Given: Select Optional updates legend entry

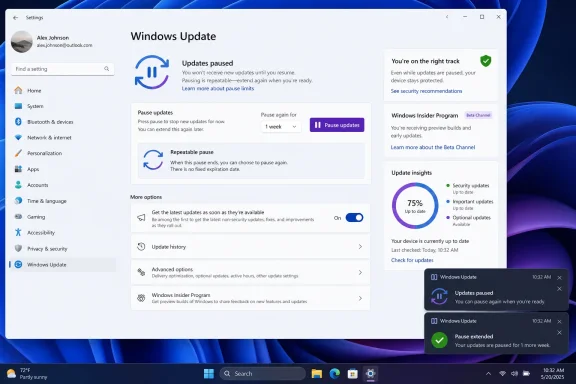Looking at the screenshot, I should click(469, 220).
